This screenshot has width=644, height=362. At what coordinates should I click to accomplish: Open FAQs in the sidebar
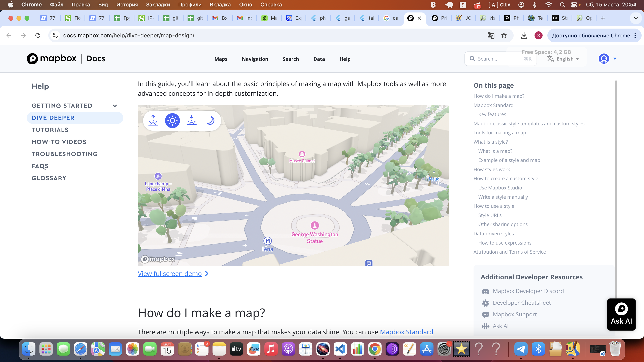tap(40, 166)
